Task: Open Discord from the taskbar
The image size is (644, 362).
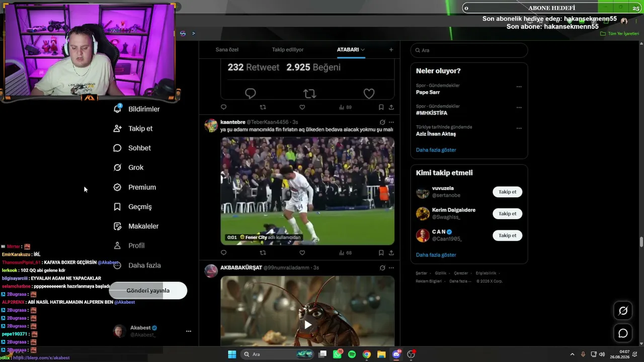Action: click(396, 354)
